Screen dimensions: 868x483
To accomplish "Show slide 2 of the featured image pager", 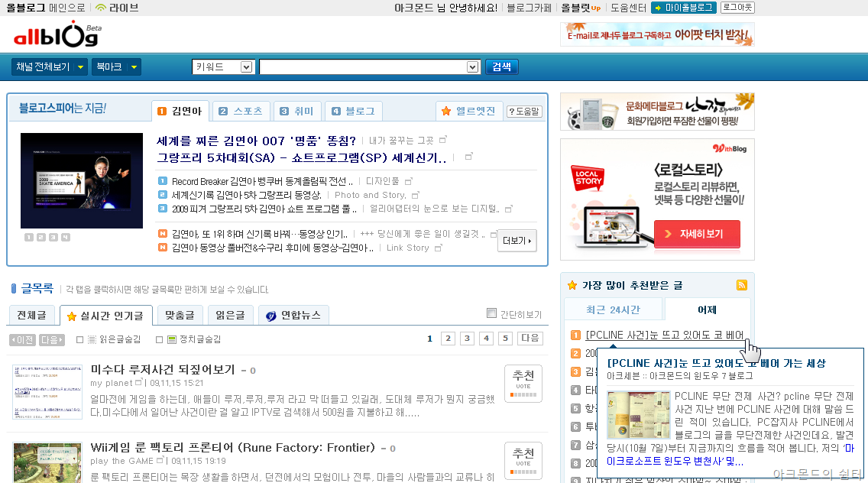I will click(x=41, y=237).
